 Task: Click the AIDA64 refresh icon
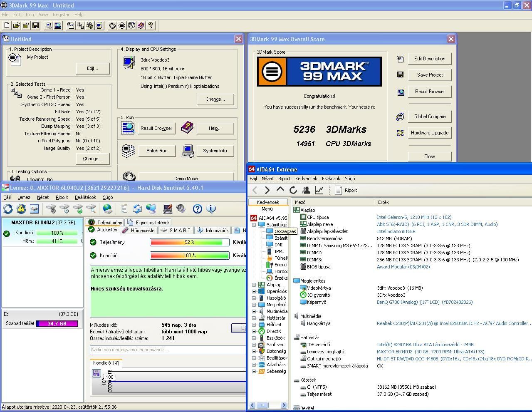tap(293, 190)
